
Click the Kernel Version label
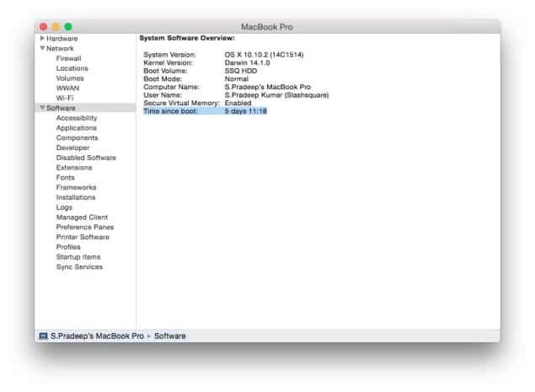pos(168,63)
